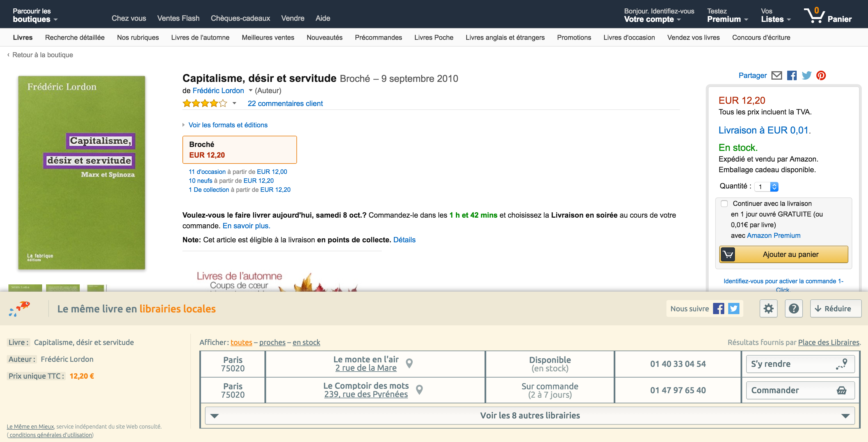Select the second thumbnail below the cover
Image resolution: width=868 pixels, height=442 pixels.
(63, 288)
